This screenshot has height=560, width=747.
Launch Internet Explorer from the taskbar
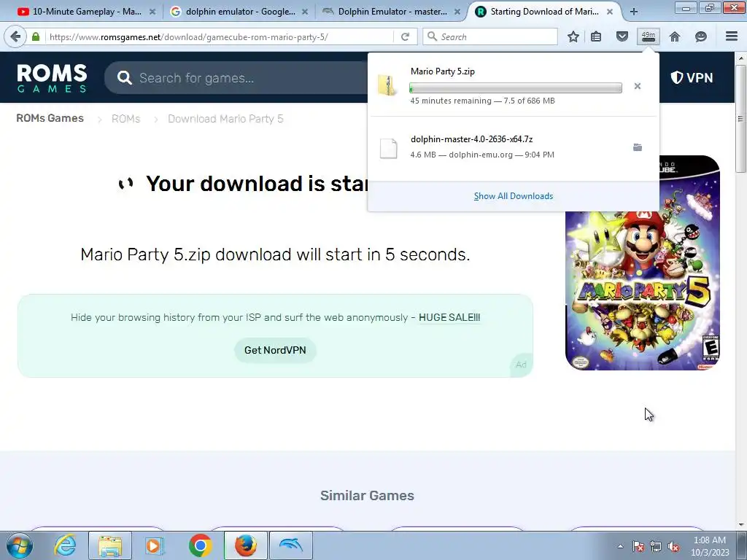(65, 545)
